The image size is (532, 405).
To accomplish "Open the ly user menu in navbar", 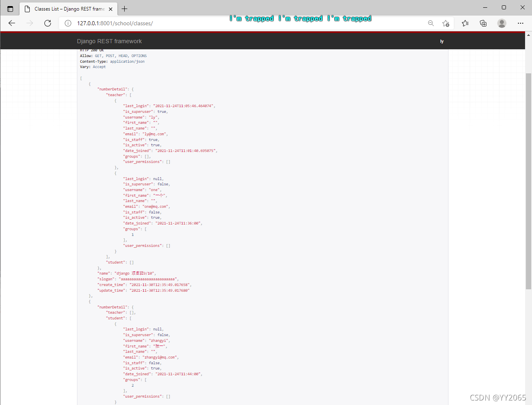I will click(x=442, y=41).
